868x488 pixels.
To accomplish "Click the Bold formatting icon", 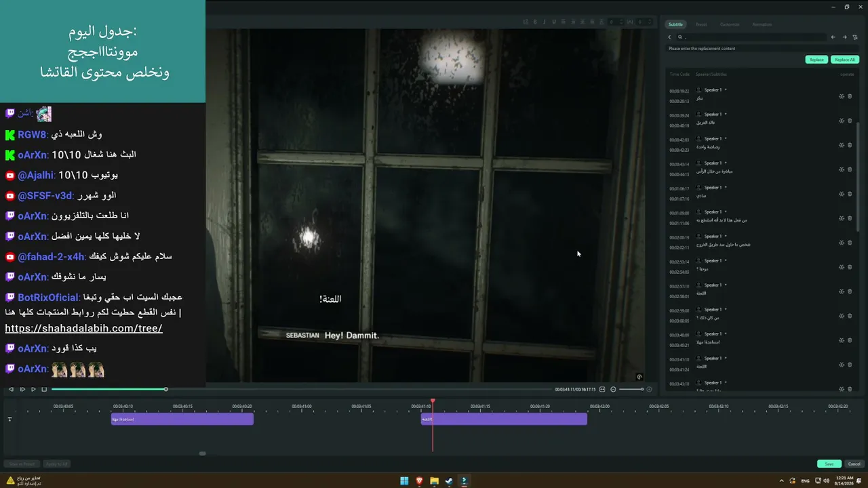I will coord(535,22).
